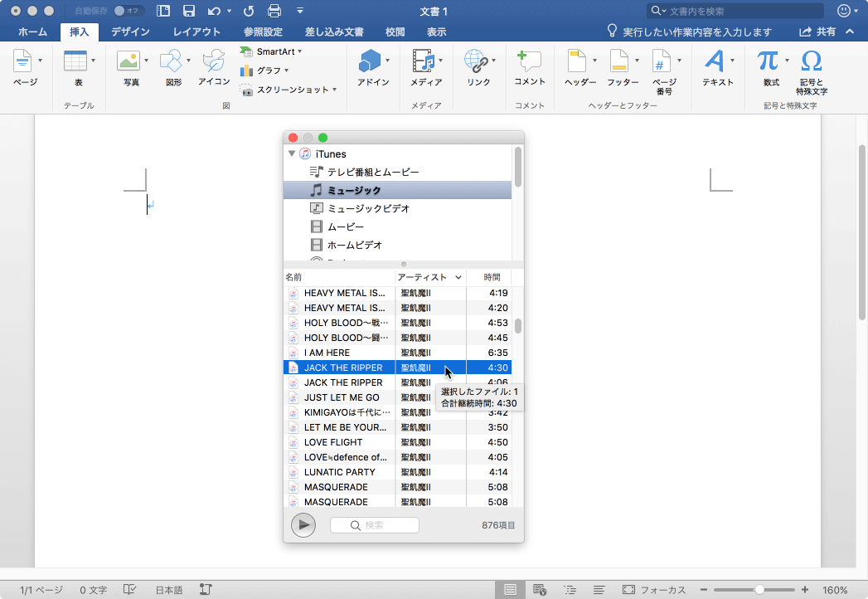Click the Print icon

[274, 11]
